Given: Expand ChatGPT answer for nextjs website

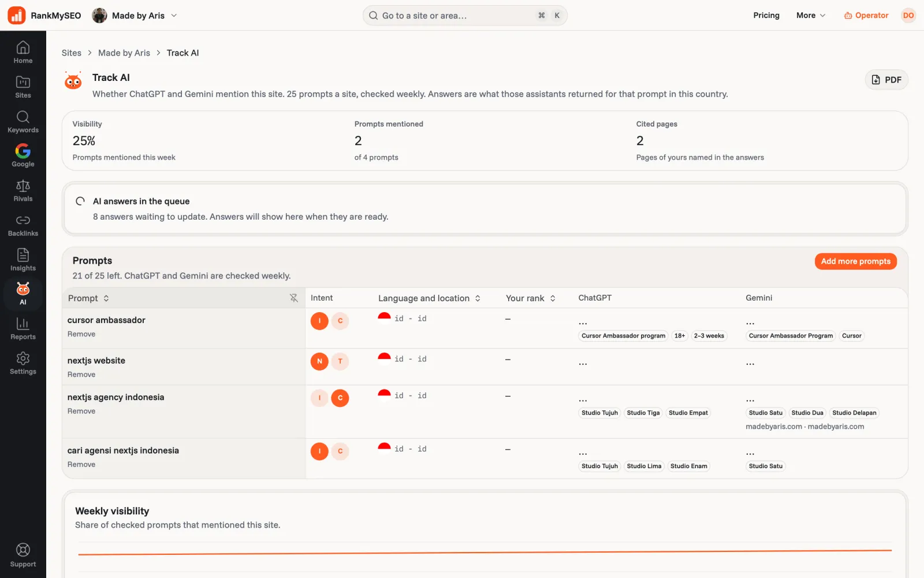Looking at the screenshot, I should (583, 364).
